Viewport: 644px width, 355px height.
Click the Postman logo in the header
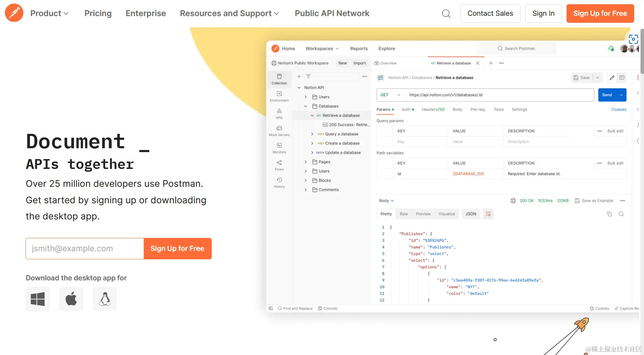tap(14, 13)
